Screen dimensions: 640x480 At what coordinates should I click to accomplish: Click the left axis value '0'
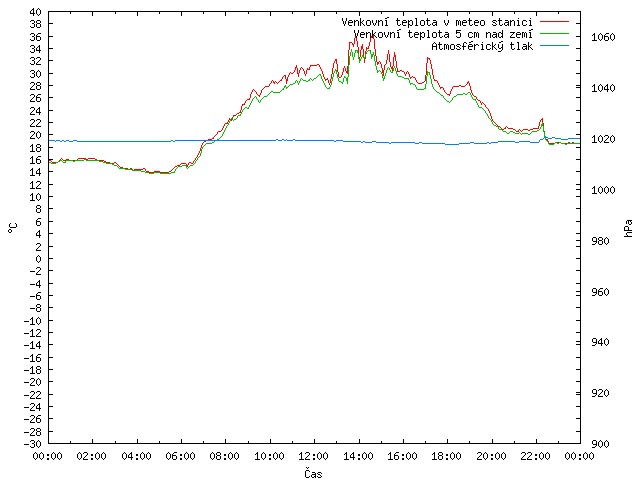click(x=38, y=259)
